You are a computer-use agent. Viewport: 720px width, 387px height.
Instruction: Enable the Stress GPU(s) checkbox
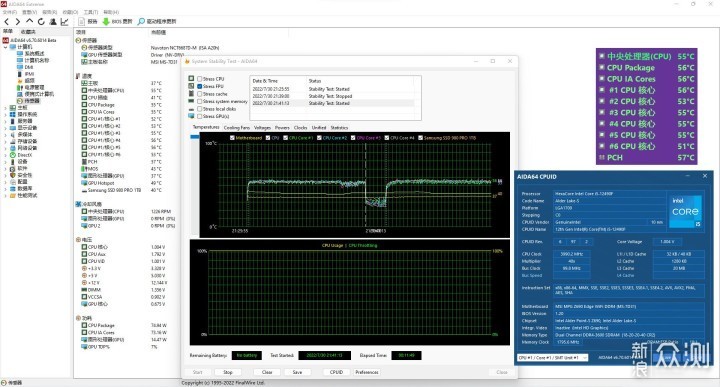(x=200, y=116)
